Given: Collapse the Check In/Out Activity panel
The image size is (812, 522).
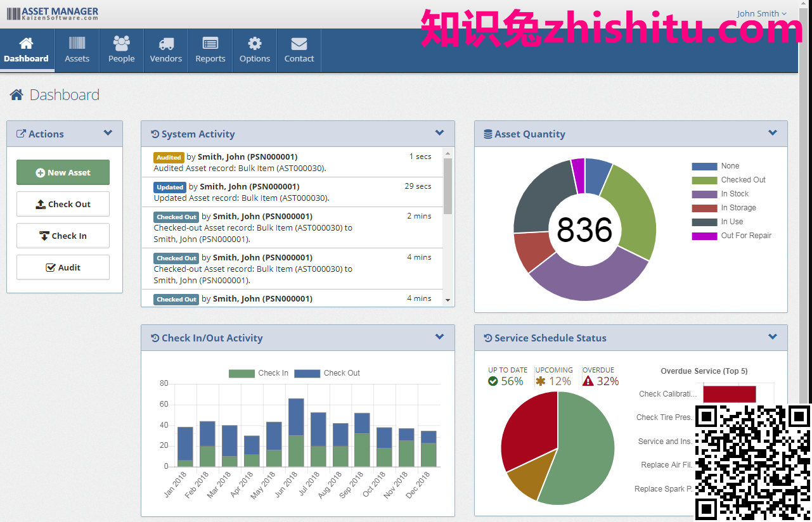Looking at the screenshot, I should pyautogui.click(x=439, y=337).
